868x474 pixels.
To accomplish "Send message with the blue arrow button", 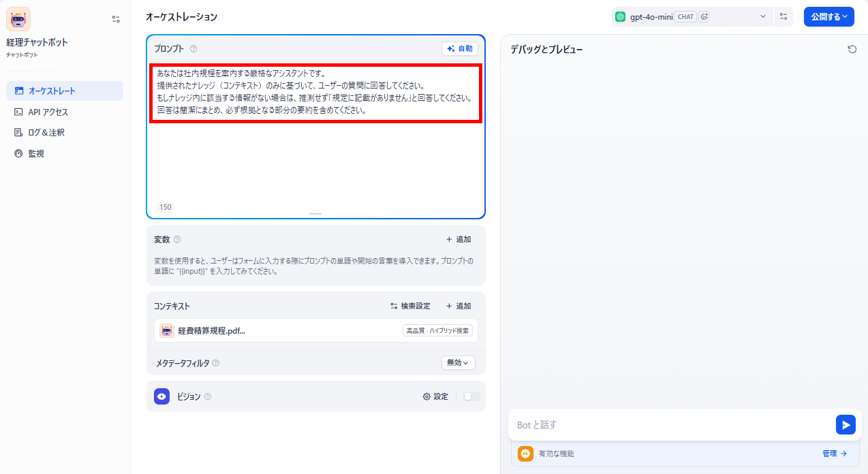I will pos(846,424).
